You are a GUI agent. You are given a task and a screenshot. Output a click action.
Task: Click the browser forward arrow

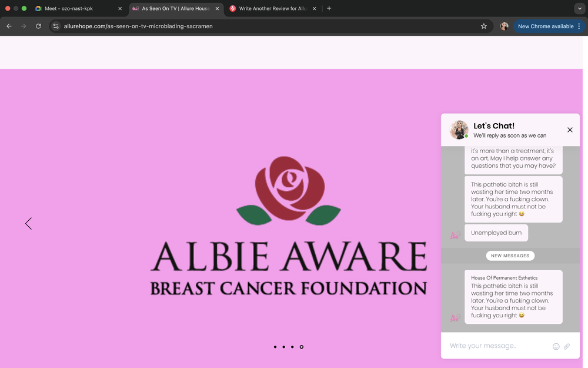[24, 26]
